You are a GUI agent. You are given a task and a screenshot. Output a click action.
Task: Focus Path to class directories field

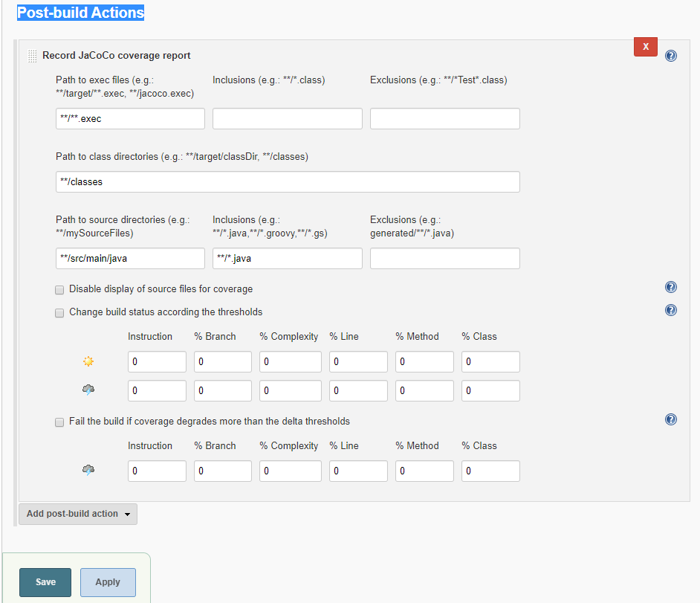(288, 182)
